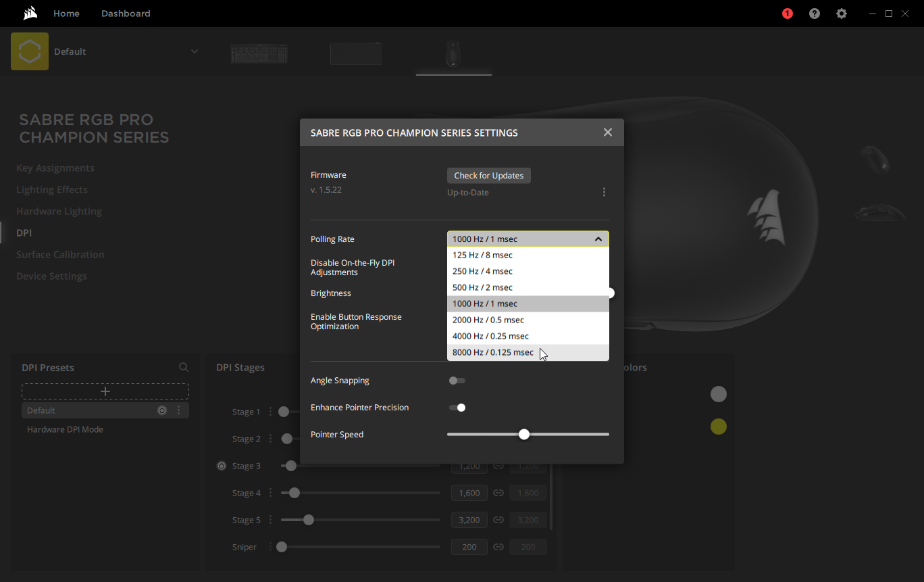Toggle Stage 5 X/Y link icon

(x=498, y=520)
